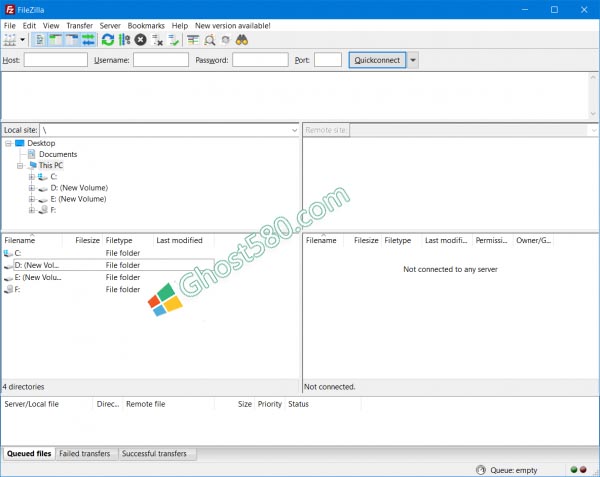Click the queue status icon near Queue: empty
Image resolution: width=600 pixels, height=477 pixels.
click(481, 470)
